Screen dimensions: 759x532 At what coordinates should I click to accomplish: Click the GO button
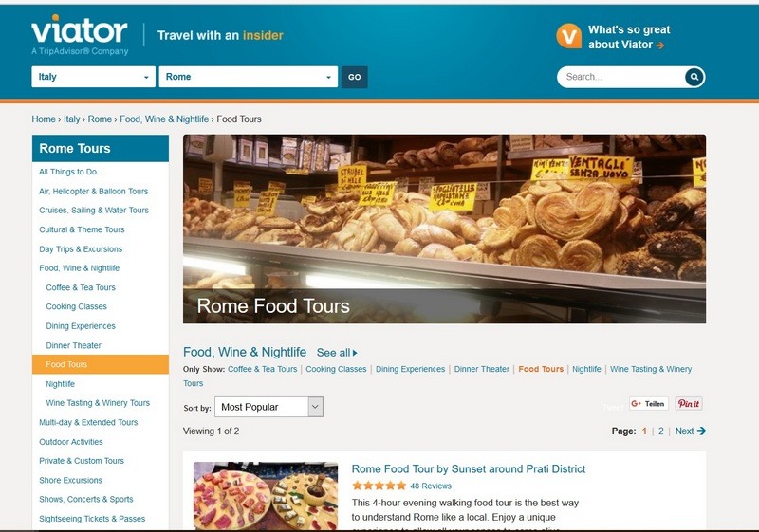pyautogui.click(x=354, y=77)
